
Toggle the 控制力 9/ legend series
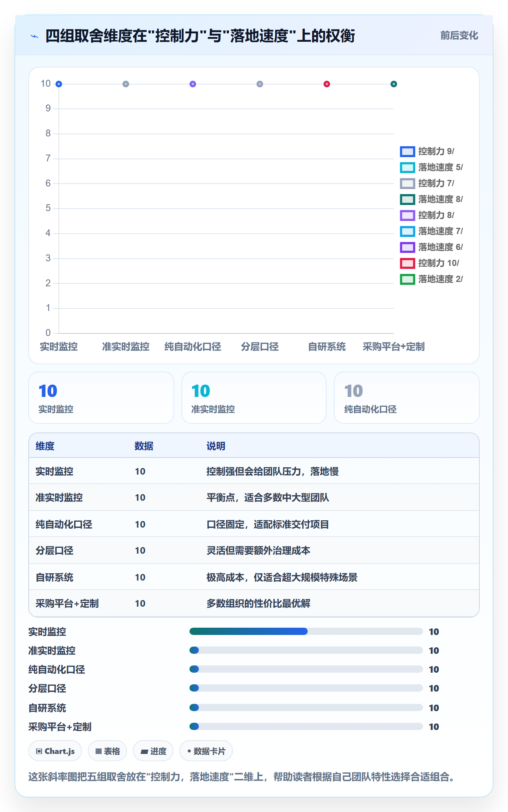[427, 151]
